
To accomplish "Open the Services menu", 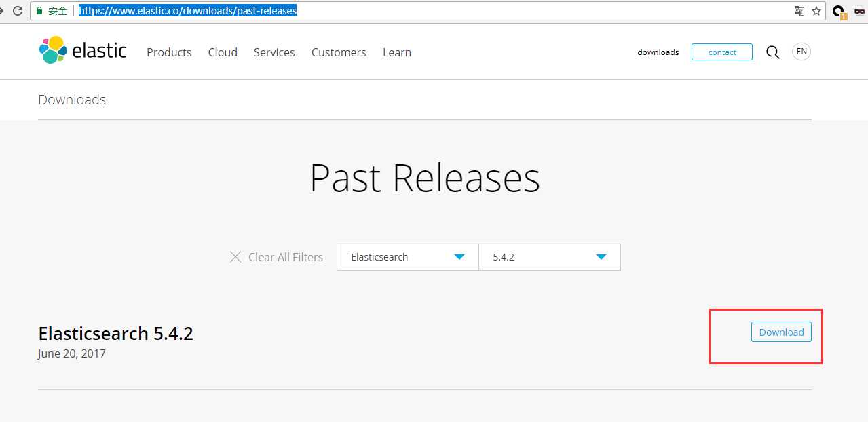I will (x=274, y=52).
